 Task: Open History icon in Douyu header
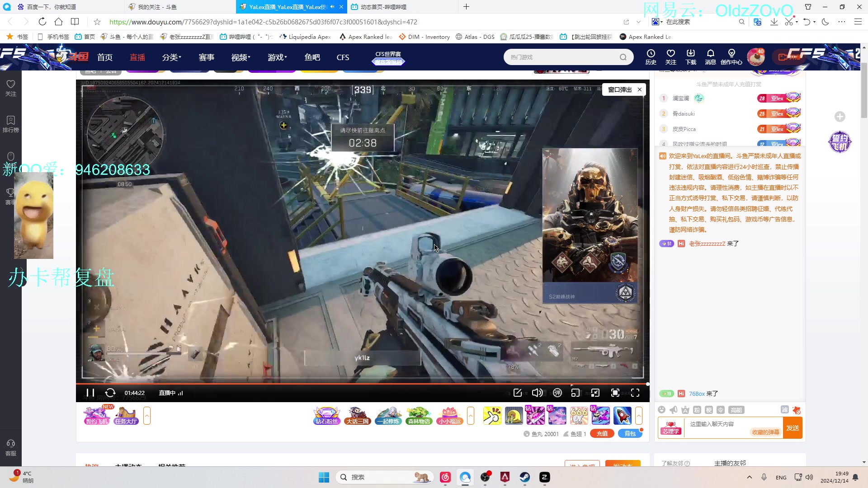coord(651,57)
